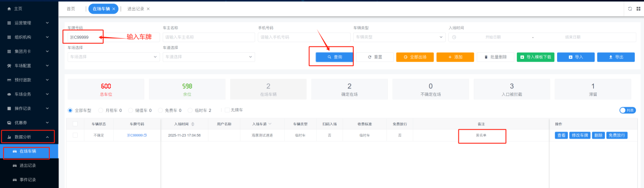Tick the checkbox for row 浙C99999
Viewport: 644px width, 188px height.
click(75, 135)
